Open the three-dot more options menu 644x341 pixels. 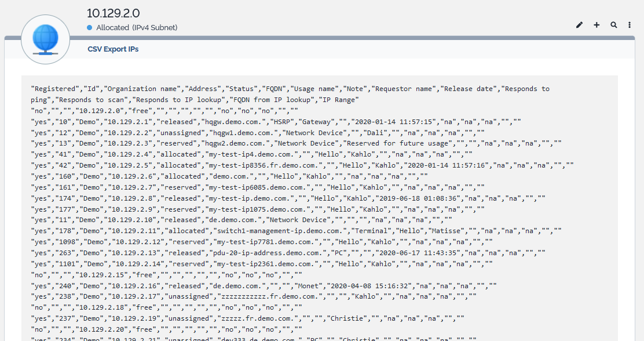coord(630,25)
